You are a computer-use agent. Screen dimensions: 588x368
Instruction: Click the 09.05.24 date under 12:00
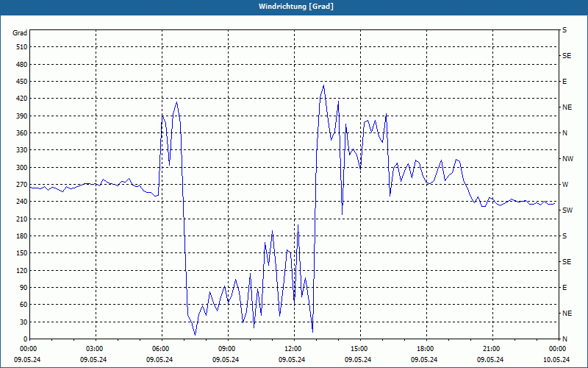point(292,360)
